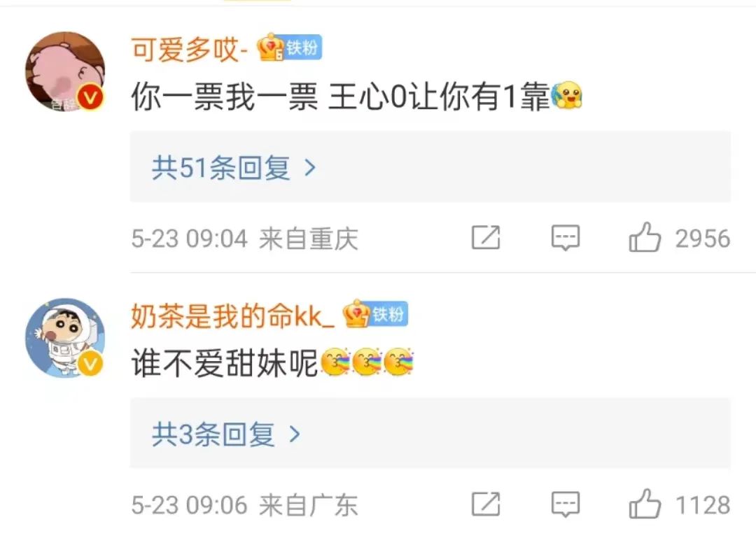The image size is (756, 538).
Task: Select the comment text 你一票我一票
Action: point(225,97)
